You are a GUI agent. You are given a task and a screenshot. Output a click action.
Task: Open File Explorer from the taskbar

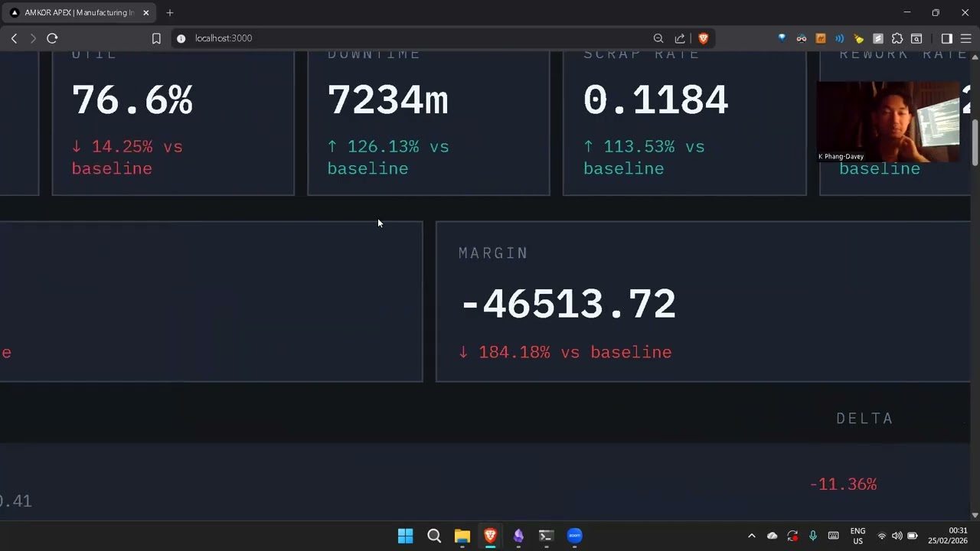(x=462, y=536)
